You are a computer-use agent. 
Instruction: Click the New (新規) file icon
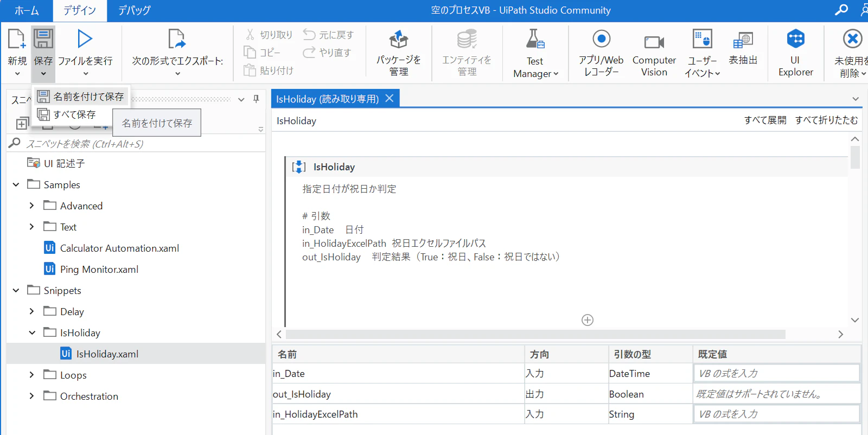17,39
